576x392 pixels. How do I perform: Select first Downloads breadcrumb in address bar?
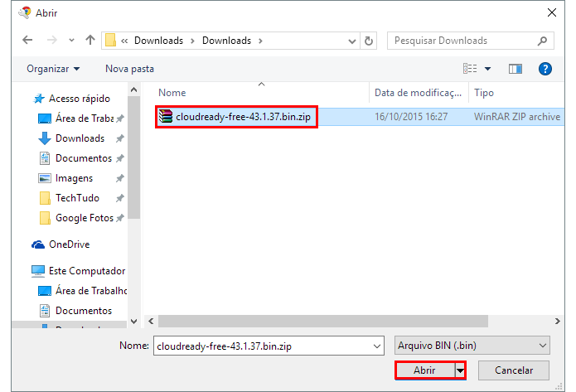158,41
